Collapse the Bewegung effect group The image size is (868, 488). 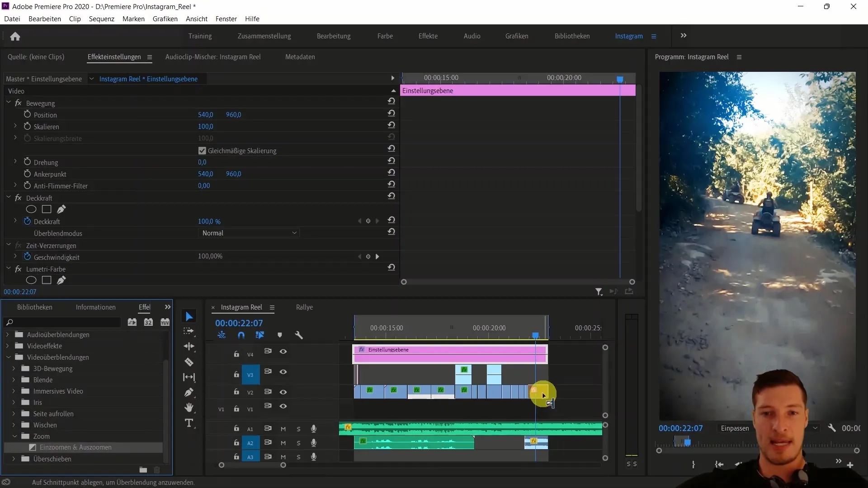tap(8, 103)
